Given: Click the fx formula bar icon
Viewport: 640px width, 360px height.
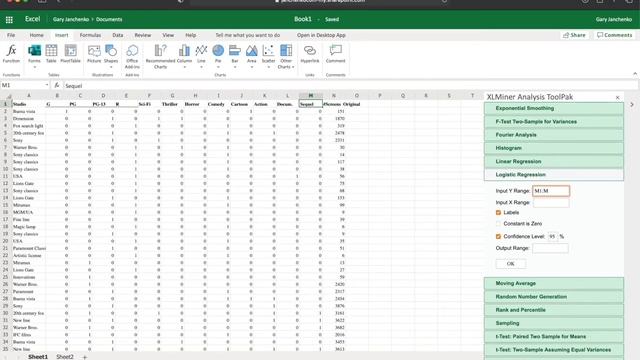Looking at the screenshot, I should coord(57,85).
